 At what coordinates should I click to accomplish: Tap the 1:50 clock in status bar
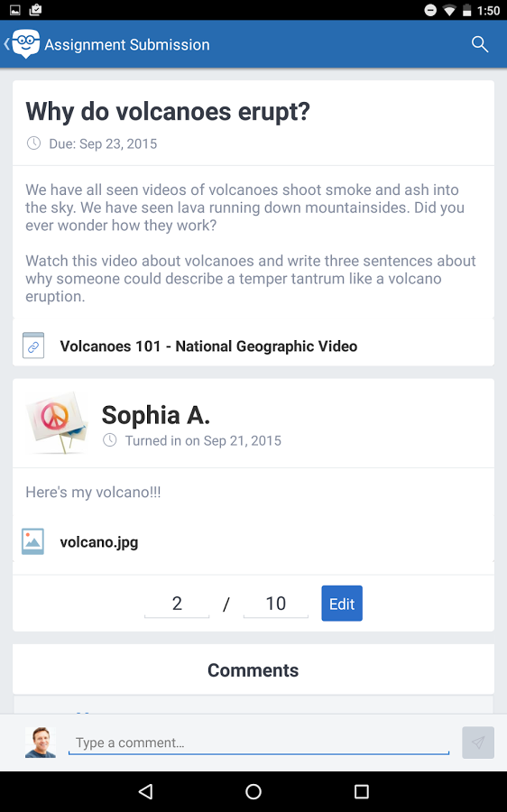pos(488,10)
